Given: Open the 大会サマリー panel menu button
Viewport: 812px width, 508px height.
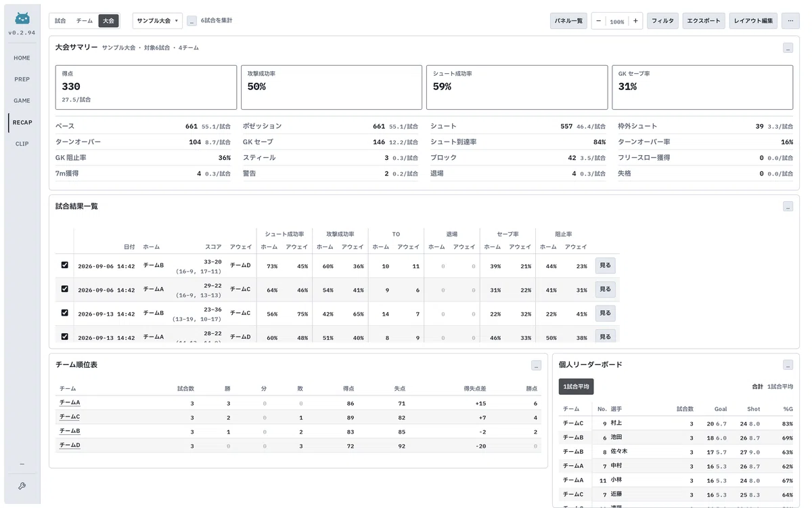Looking at the screenshot, I should (788, 47).
